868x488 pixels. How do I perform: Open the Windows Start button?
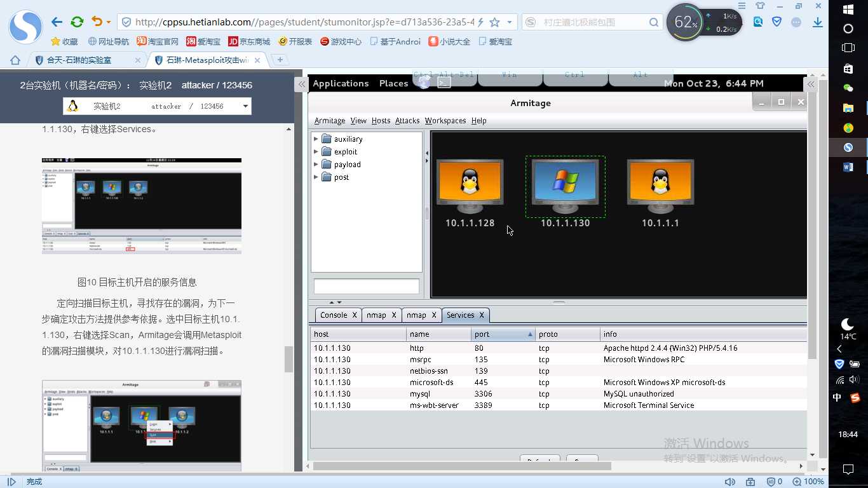848,10
